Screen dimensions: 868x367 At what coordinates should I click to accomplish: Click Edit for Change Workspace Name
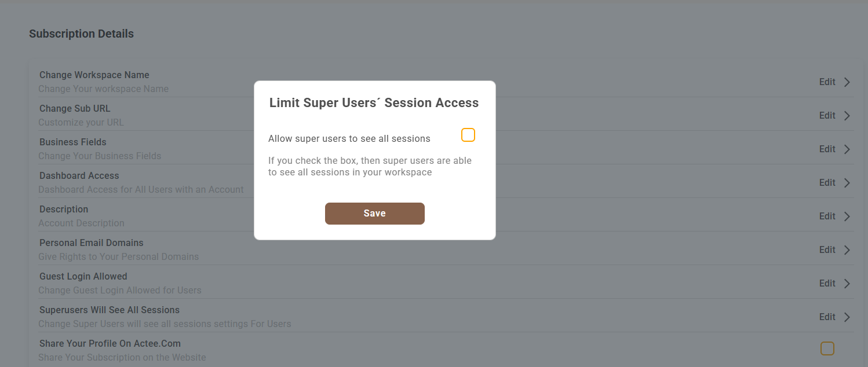[827, 82]
